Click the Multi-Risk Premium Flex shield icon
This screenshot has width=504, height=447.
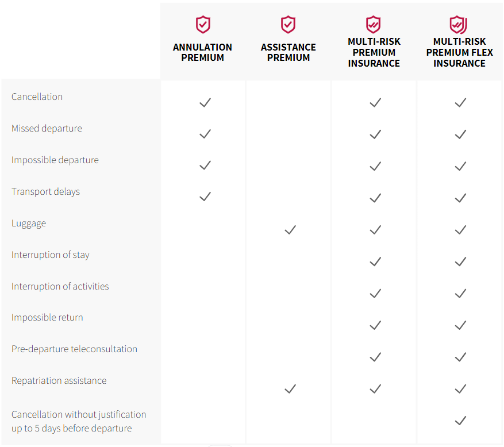459,25
